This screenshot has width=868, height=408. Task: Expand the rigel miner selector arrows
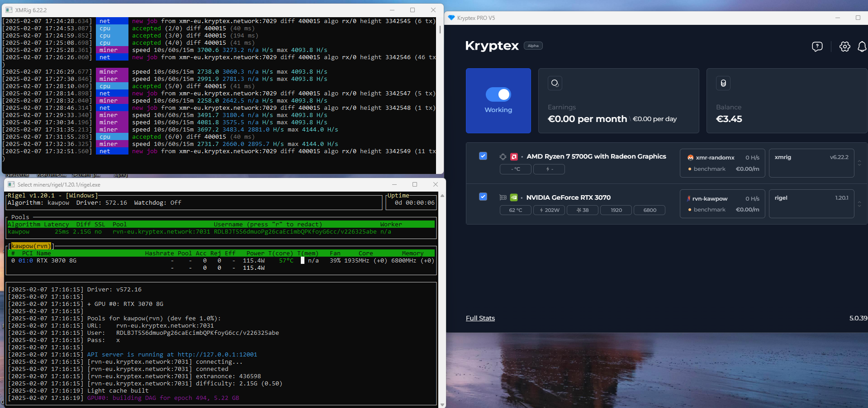(859, 204)
